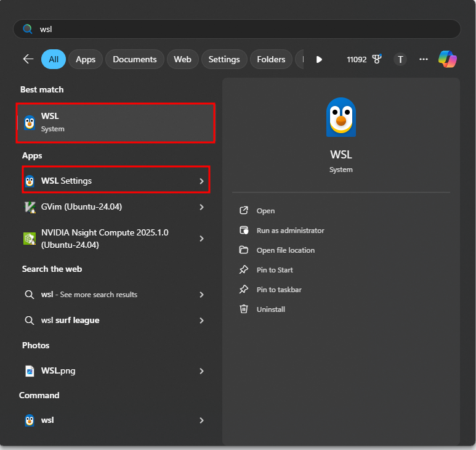Click the penguin icon next to WSL Settings
The height and width of the screenshot is (450, 476).
coord(30,181)
